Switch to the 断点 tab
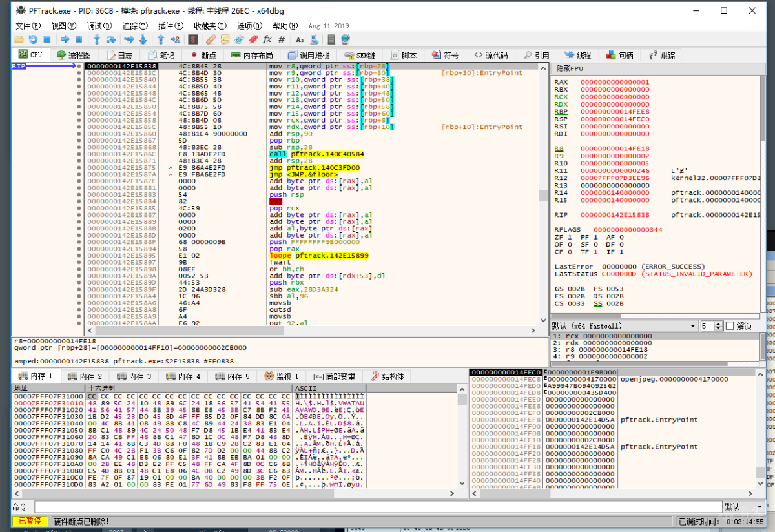 pos(203,55)
